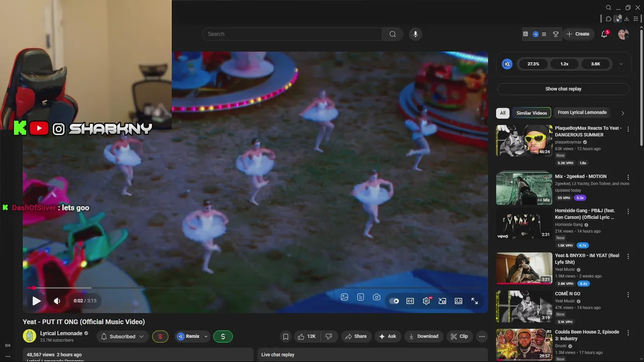This screenshot has height=362, width=644.
Task: Open more actions three-dot menu under the video
Action: (482, 336)
